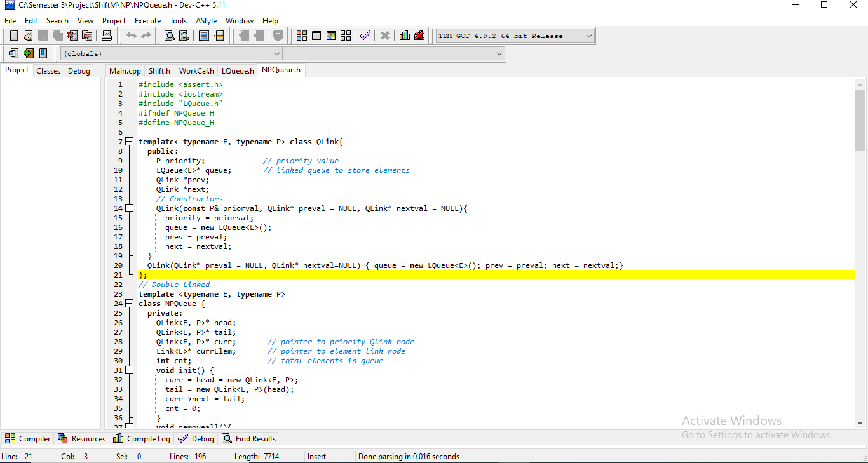Image resolution: width=868 pixels, height=463 pixels.
Task: Run the program using the window icon
Action: pyautogui.click(x=316, y=36)
